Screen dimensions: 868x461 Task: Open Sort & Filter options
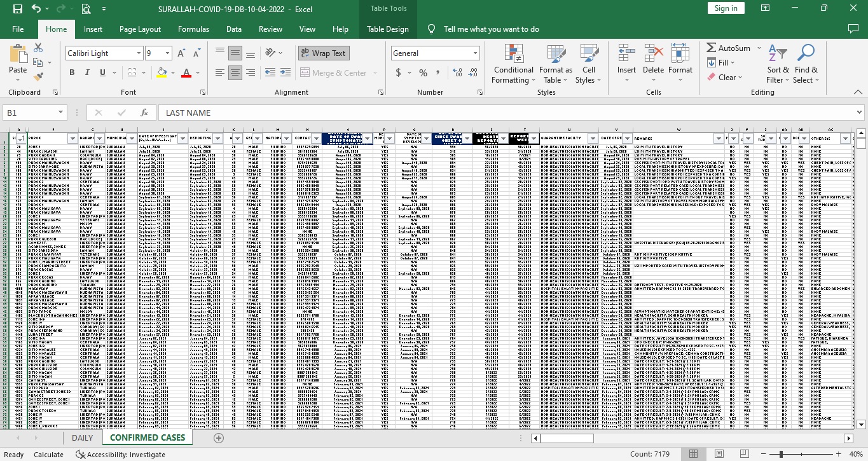pos(778,64)
